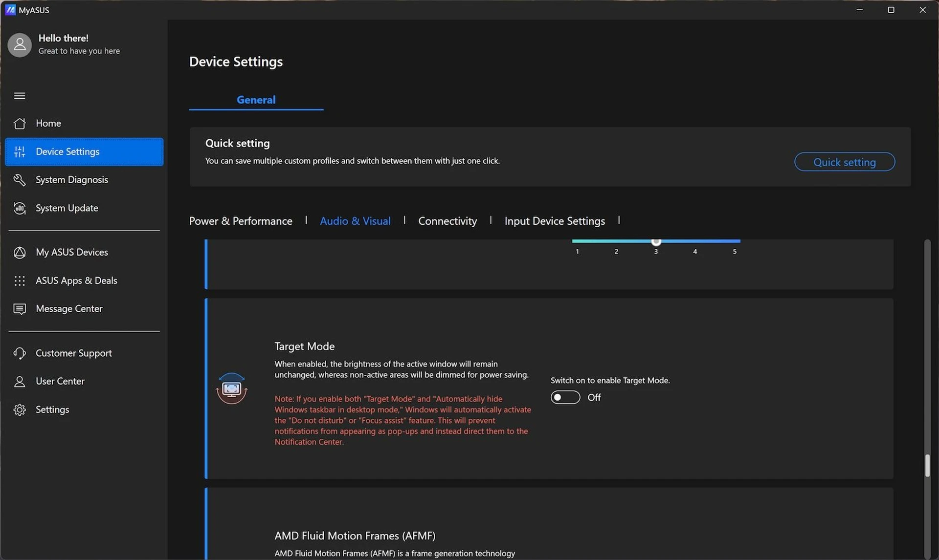Click the slider handle at level 3

(x=656, y=241)
